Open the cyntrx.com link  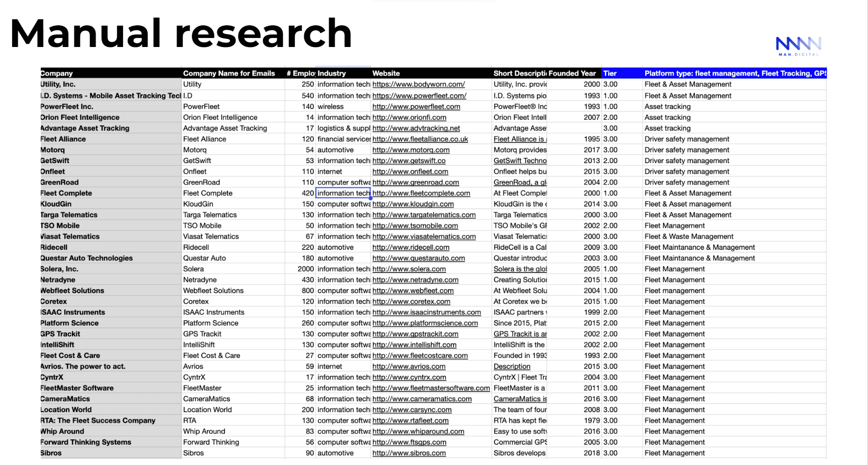coord(409,378)
